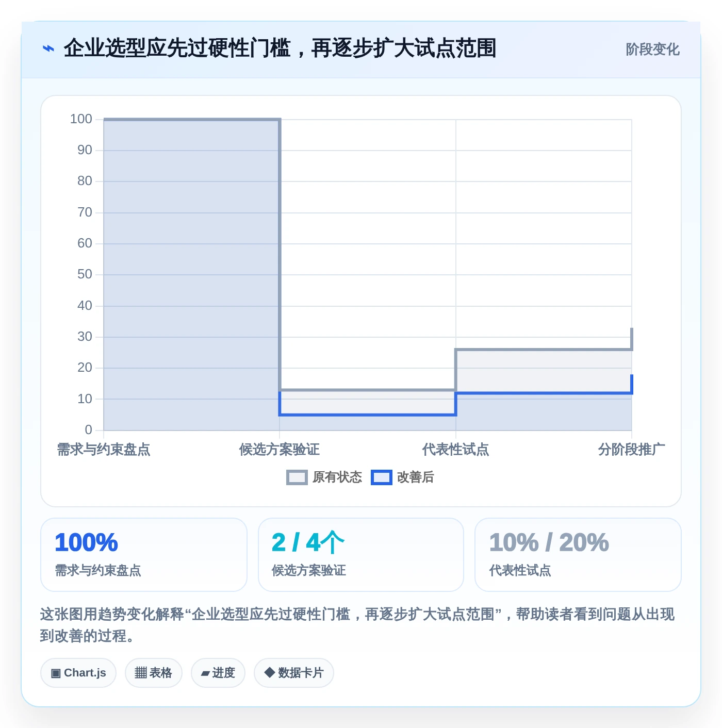Click the 100 y-axis value
722x728 pixels.
click(81, 119)
